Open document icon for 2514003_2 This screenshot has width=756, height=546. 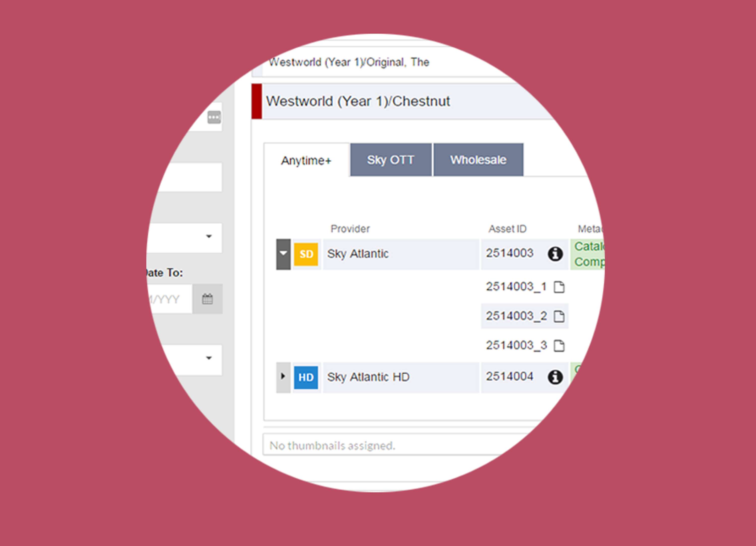point(559,316)
